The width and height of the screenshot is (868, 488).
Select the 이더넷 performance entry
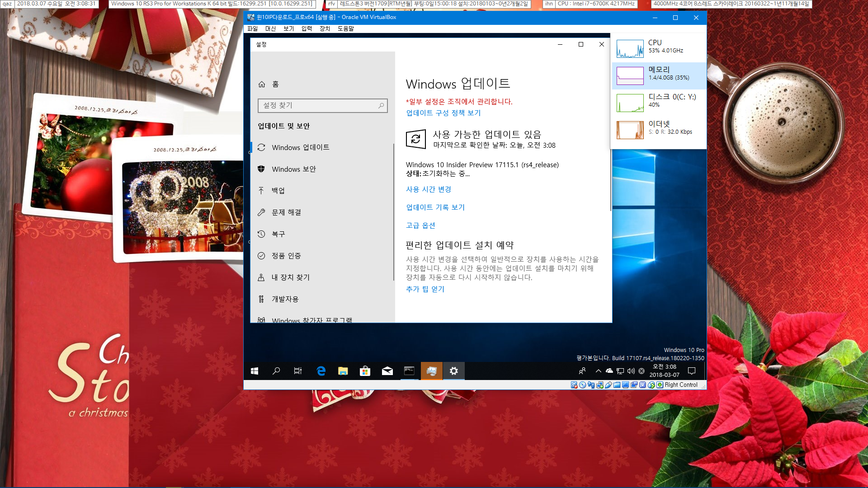tap(659, 130)
